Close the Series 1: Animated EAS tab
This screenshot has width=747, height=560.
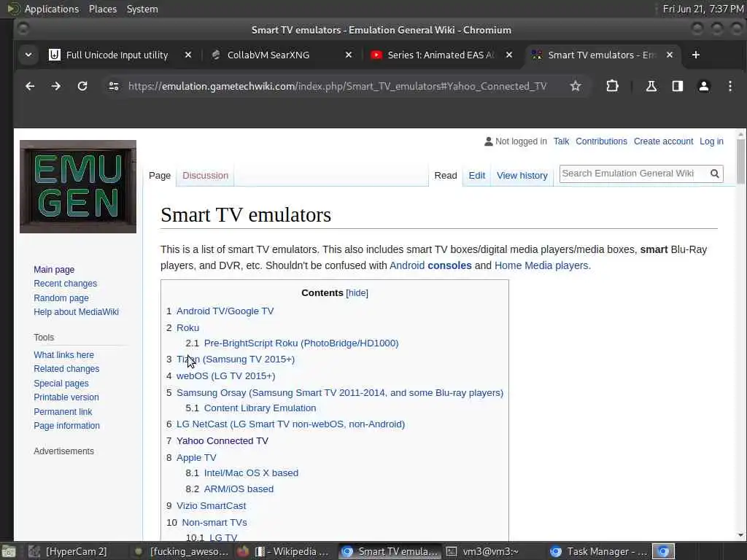click(509, 55)
